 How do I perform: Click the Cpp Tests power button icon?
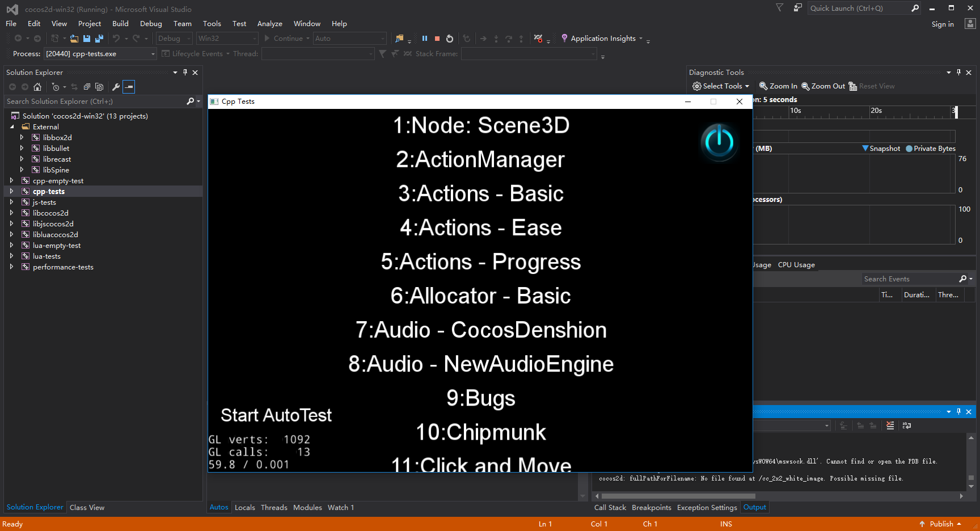(719, 142)
